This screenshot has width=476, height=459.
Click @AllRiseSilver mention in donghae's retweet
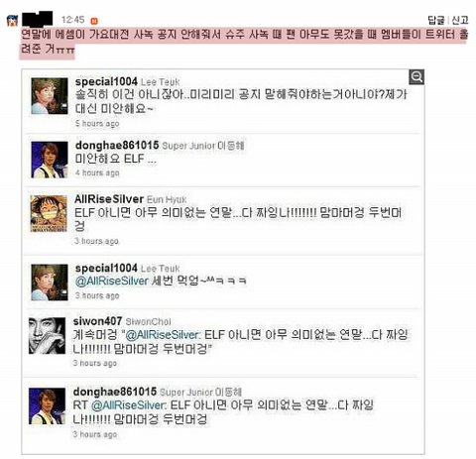click(128, 405)
